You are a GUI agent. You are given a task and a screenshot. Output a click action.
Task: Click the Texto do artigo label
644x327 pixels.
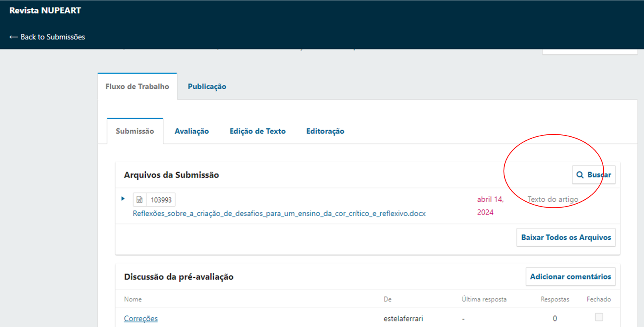click(x=553, y=199)
